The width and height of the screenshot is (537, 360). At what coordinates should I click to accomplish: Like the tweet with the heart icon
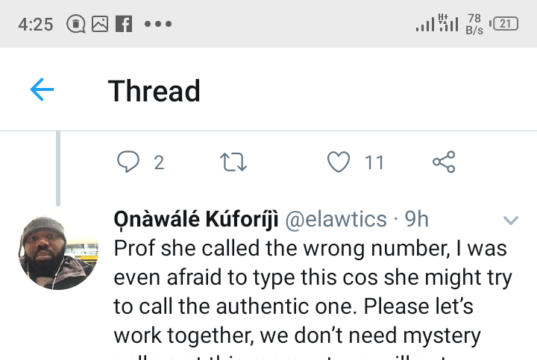pyautogui.click(x=338, y=162)
